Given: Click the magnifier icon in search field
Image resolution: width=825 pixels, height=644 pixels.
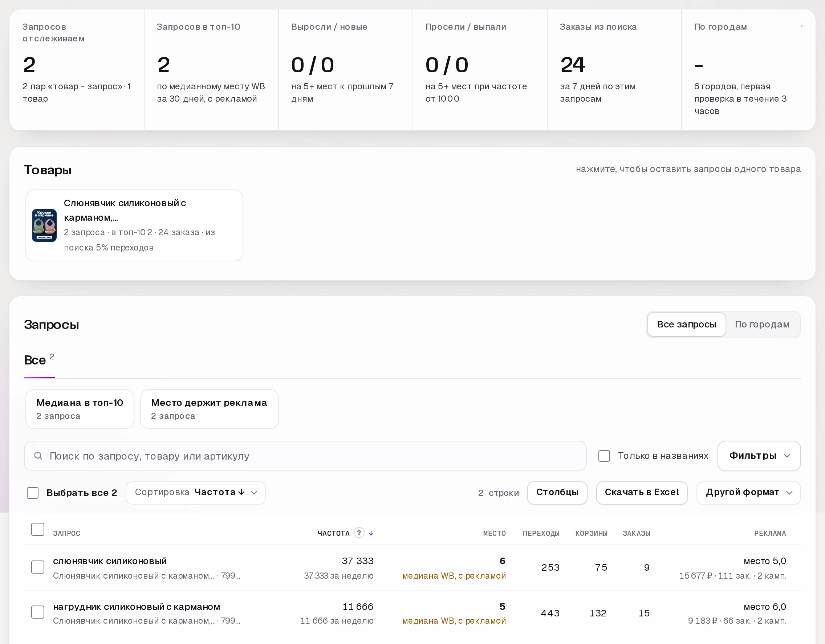Looking at the screenshot, I should (x=38, y=456).
